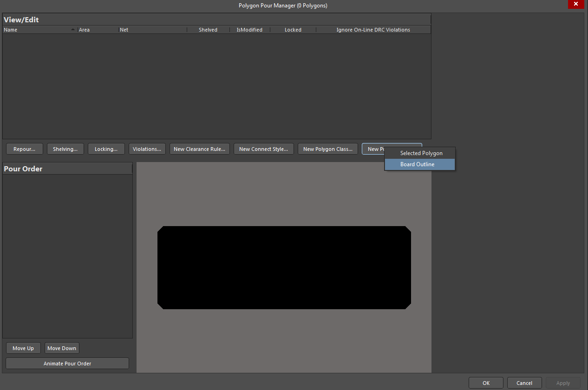
Task: Open the Locking... options
Action: 106,149
